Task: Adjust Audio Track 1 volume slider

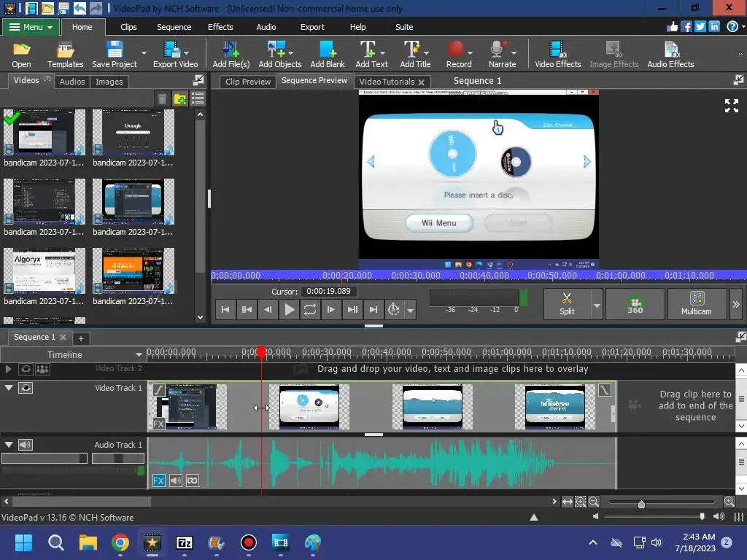Action: 44,458
